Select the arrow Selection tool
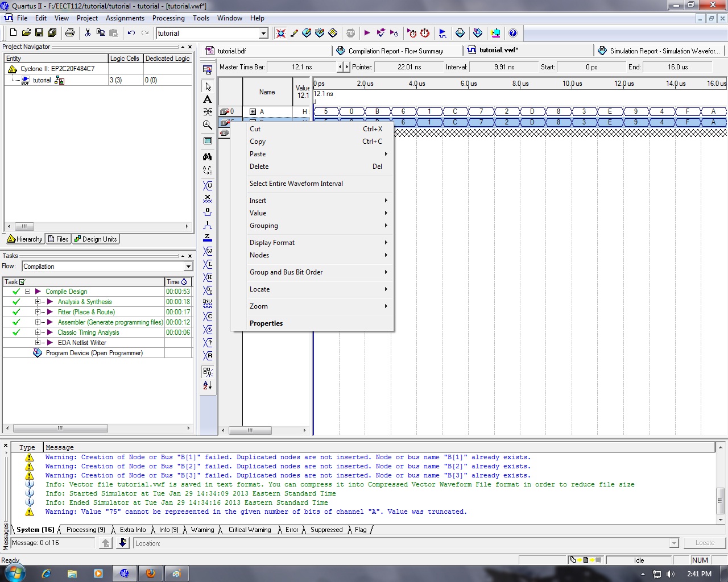Screen dimensions: 728x582 (x=208, y=86)
